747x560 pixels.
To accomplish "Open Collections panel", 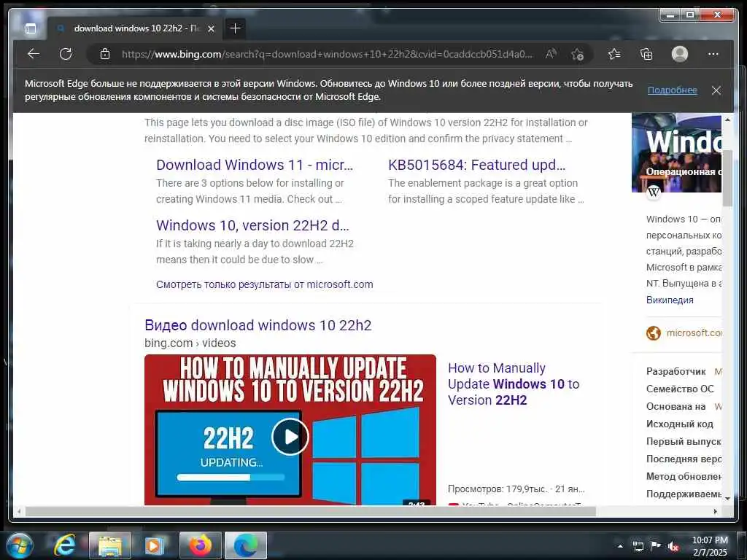I will (646, 54).
